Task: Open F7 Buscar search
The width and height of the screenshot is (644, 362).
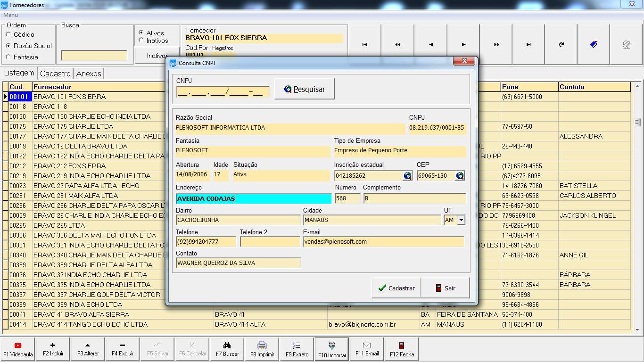Action: (227, 349)
